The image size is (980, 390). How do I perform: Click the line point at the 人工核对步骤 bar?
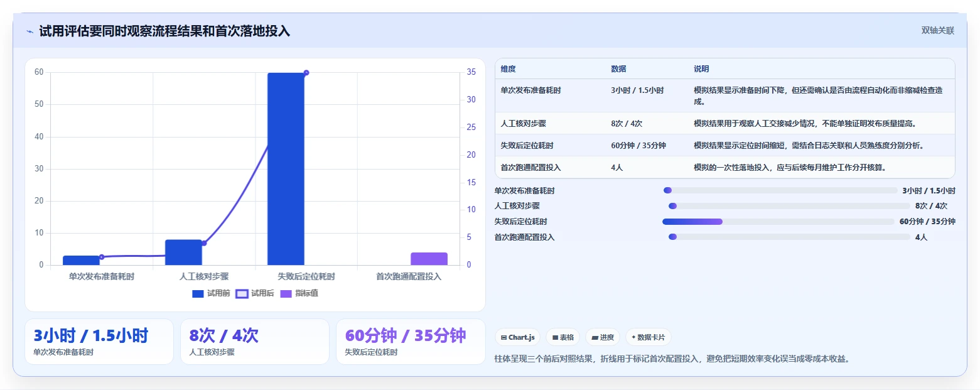pos(204,243)
